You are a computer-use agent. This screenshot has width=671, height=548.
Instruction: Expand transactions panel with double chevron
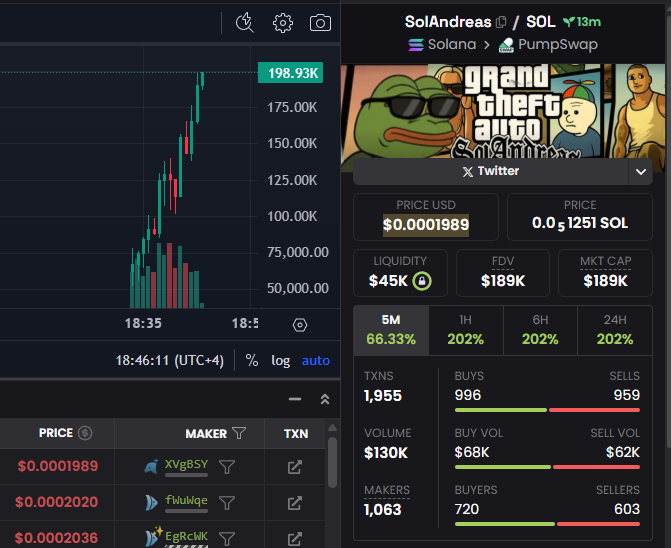[325, 399]
